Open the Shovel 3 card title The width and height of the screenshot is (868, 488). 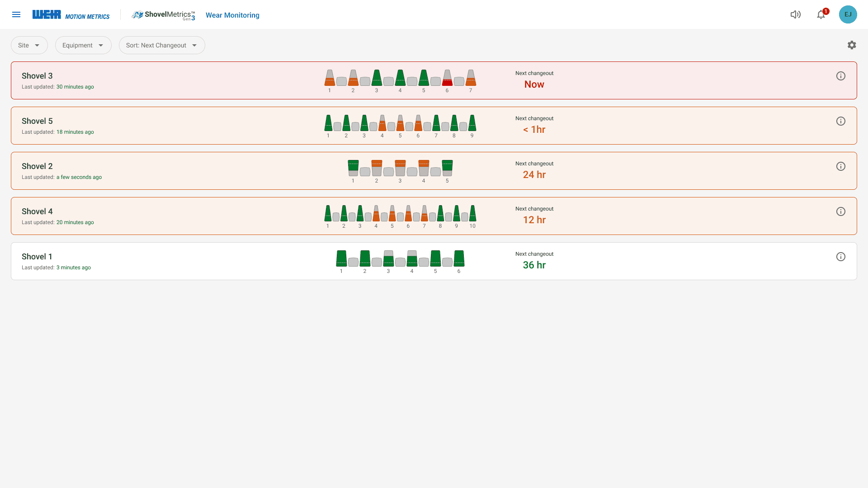tap(37, 76)
